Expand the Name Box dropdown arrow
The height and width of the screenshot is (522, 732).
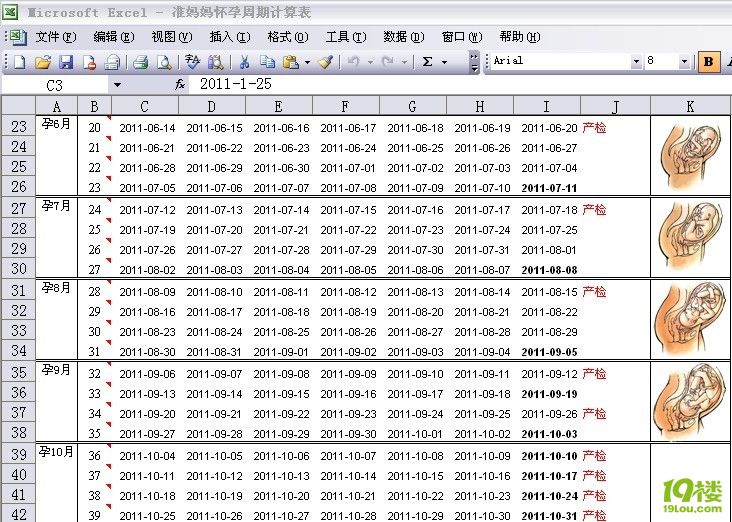(x=117, y=86)
